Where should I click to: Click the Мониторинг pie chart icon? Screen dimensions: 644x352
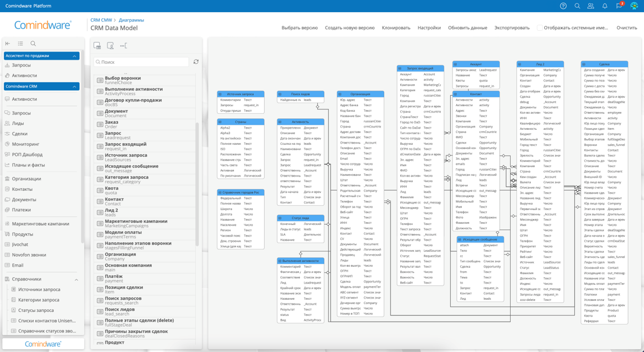pos(7,144)
